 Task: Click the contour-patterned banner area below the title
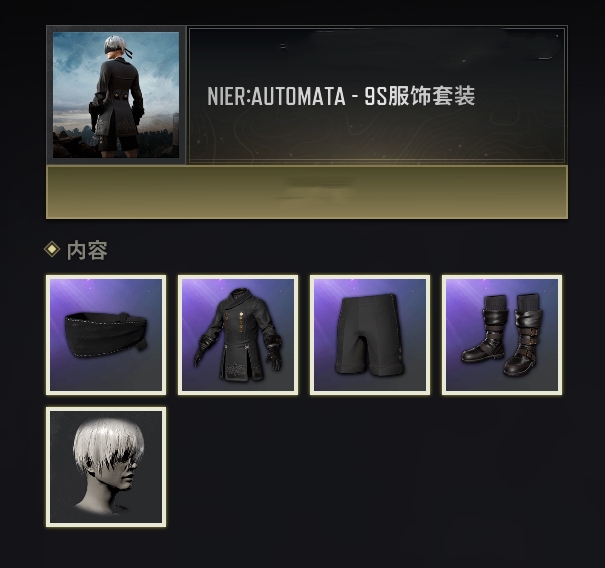tap(376, 135)
